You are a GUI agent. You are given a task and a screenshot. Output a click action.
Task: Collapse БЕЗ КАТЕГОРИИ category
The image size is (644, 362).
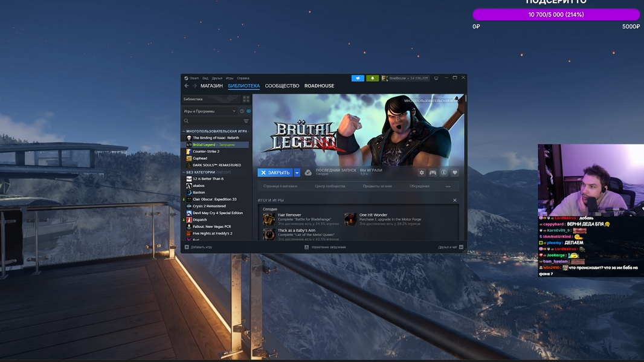[x=184, y=172]
